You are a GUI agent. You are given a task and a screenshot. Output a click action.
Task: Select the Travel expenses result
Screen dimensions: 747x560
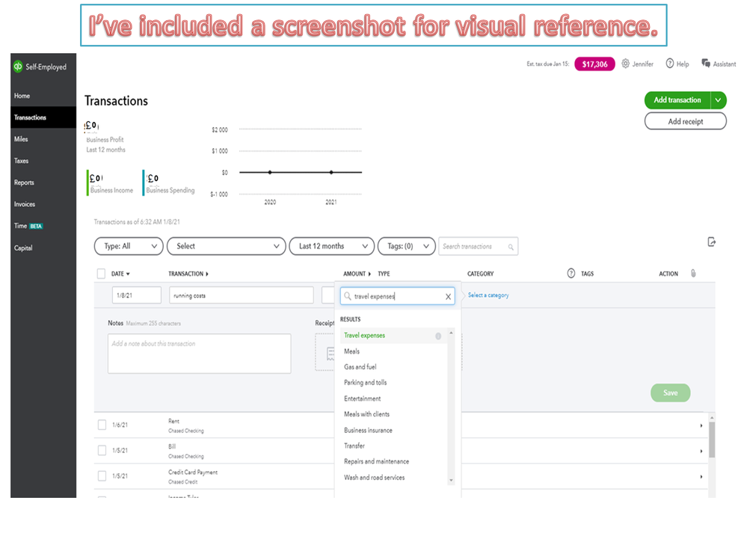click(x=394, y=336)
